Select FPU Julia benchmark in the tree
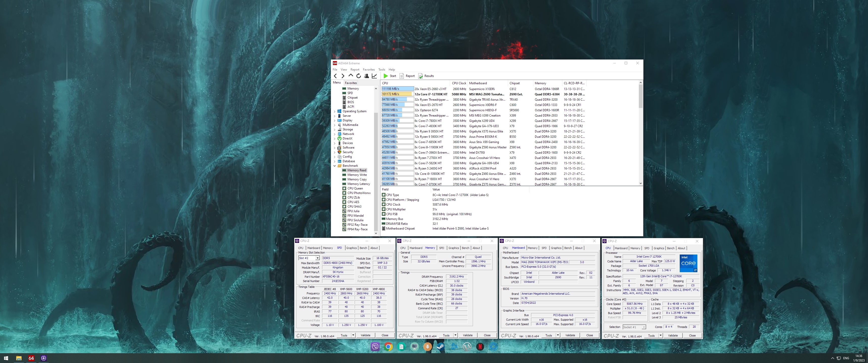Image resolution: width=868 pixels, height=363 pixels. 353,211
